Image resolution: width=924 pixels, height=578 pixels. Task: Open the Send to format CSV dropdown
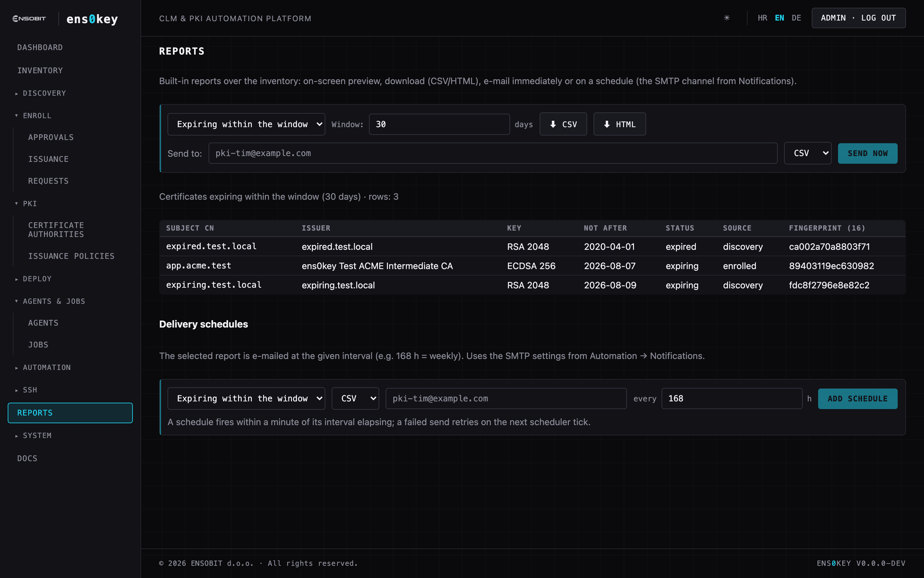808,153
